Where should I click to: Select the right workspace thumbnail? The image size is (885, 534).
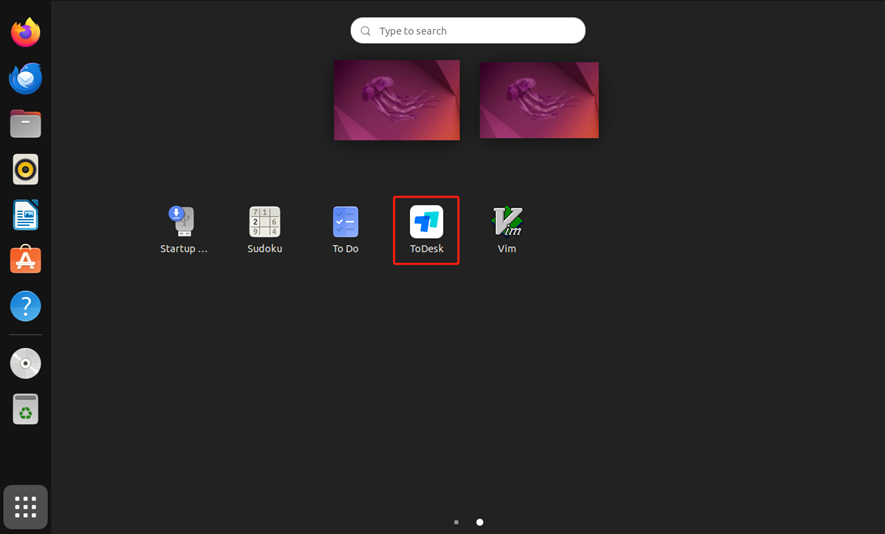pyautogui.click(x=539, y=100)
